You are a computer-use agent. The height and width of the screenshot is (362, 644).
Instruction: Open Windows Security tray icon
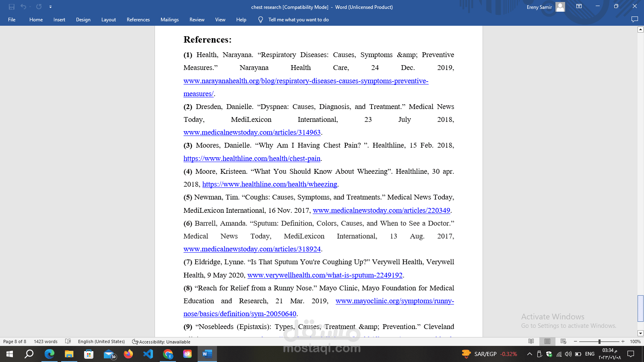pyautogui.click(x=549, y=354)
